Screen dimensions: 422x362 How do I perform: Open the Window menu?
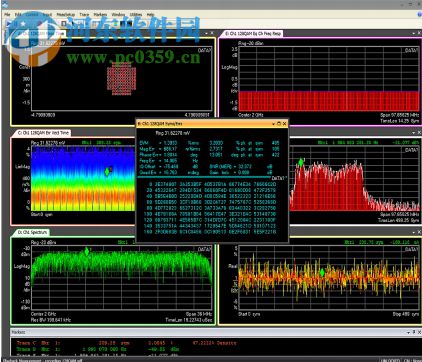click(118, 15)
